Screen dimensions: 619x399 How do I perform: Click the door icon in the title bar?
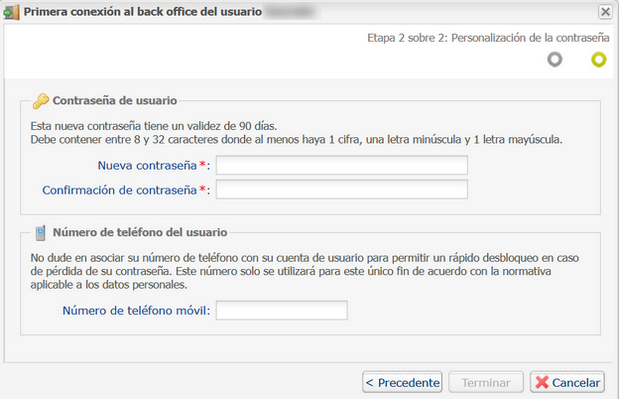(11, 12)
